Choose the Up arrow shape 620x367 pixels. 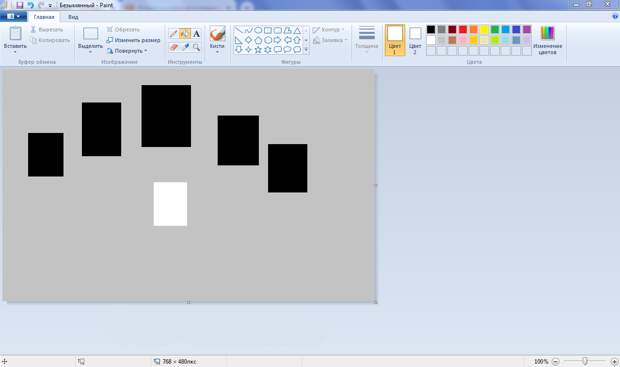tap(297, 40)
